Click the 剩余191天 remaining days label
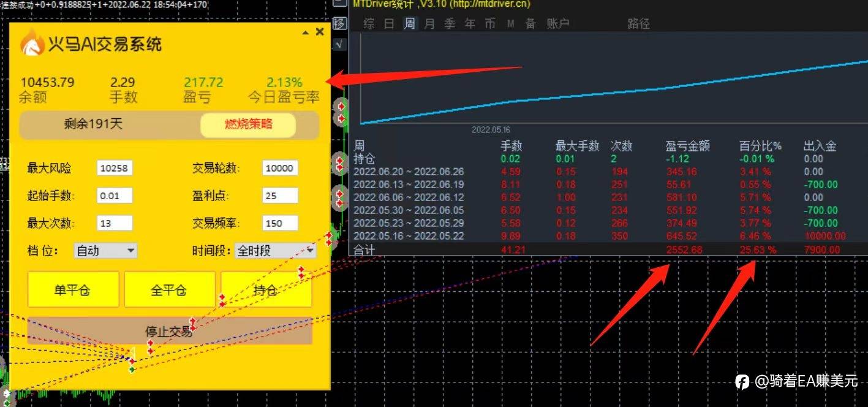Image resolution: width=868 pixels, height=407 pixels. tap(93, 124)
